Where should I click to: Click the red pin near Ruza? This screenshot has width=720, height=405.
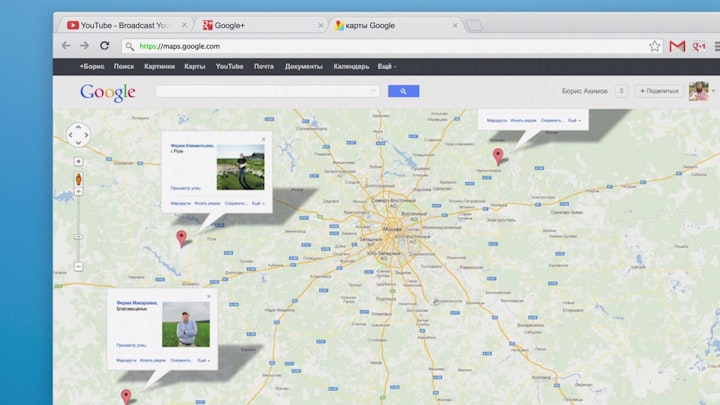(x=181, y=237)
